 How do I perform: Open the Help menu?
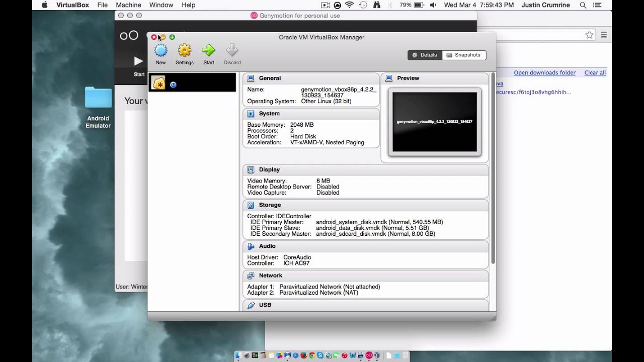tap(188, 5)
